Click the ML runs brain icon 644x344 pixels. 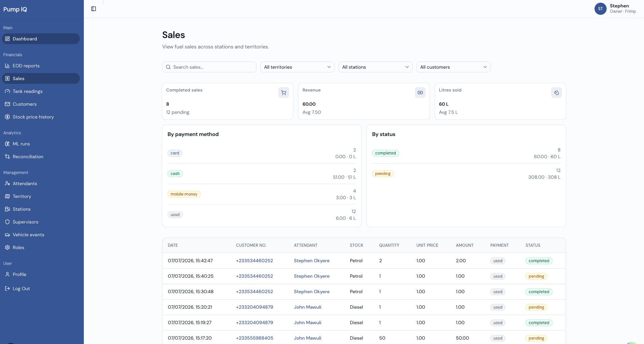pos(7,144)
